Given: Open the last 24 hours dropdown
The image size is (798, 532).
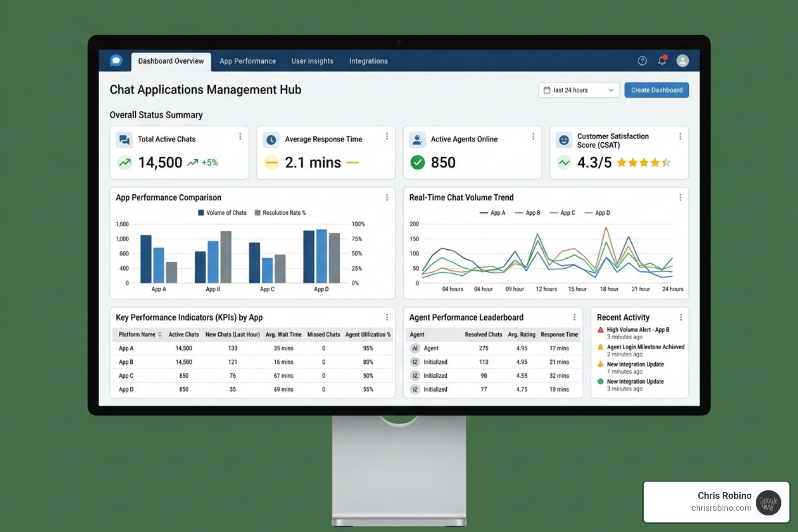Looking at the screenshot, I should [x=579, y=90].
